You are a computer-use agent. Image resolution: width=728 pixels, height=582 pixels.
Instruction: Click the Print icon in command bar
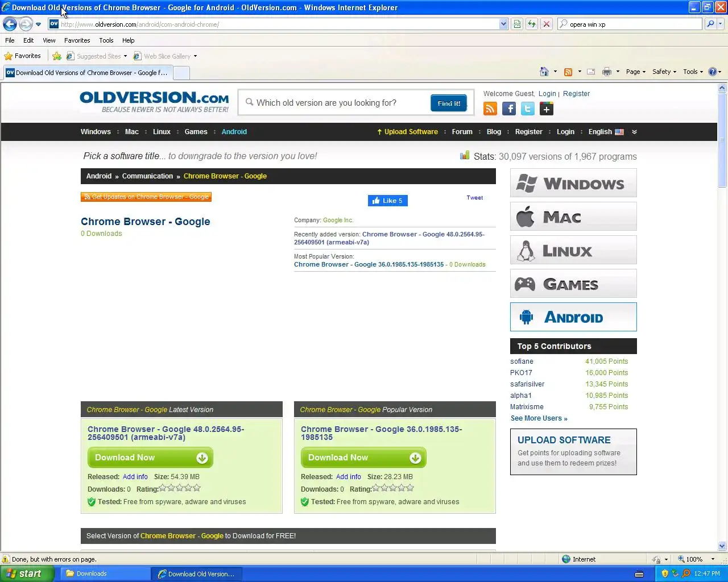tap(606, 72)
